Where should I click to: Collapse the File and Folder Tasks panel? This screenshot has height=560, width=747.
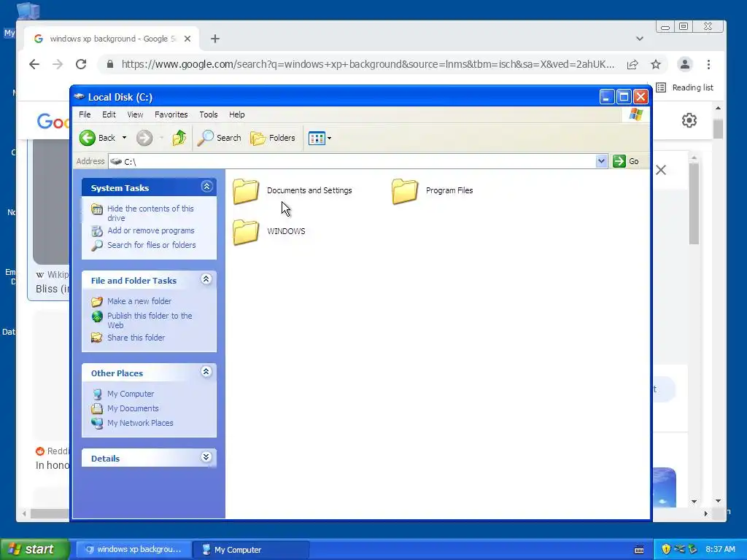coord(206,279)
